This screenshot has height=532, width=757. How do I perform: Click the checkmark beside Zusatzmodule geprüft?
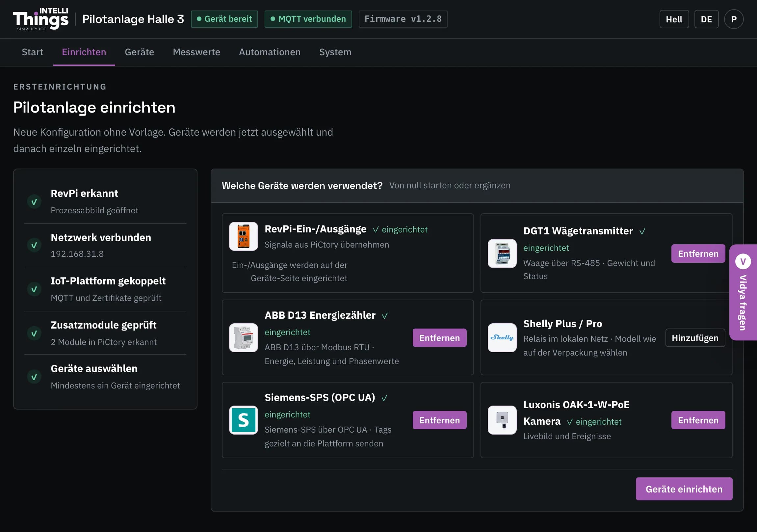[34, 333]
